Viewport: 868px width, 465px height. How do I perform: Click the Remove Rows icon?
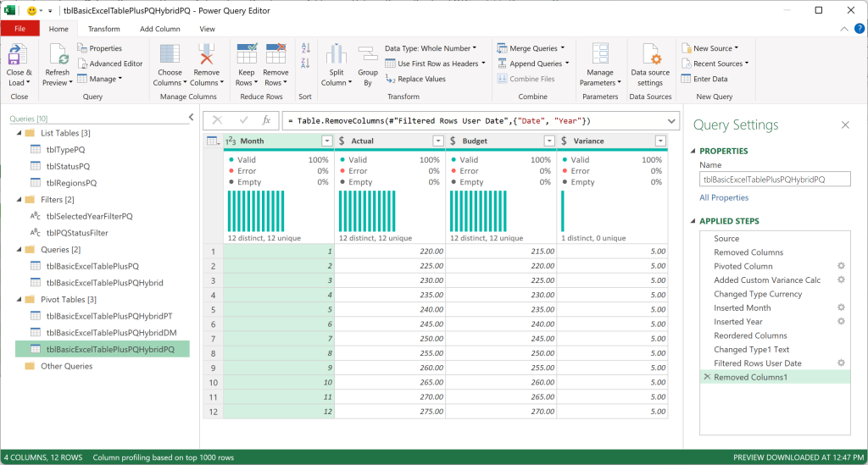point(275,54)
